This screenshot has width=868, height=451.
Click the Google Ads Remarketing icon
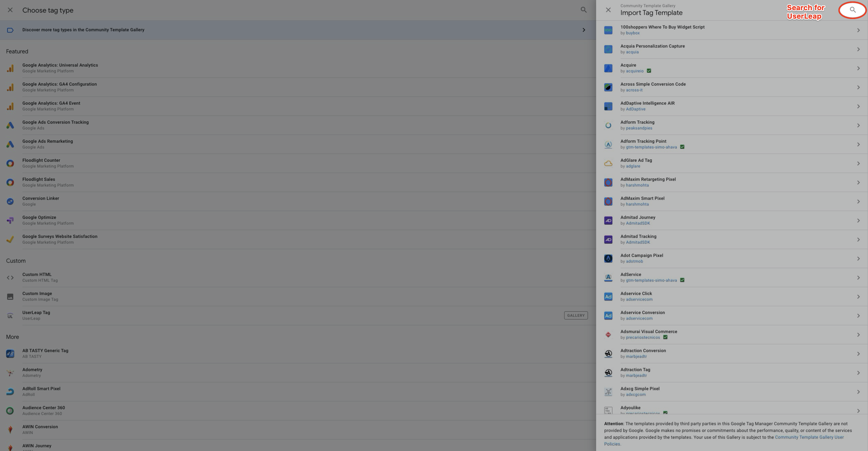[10, 144]
